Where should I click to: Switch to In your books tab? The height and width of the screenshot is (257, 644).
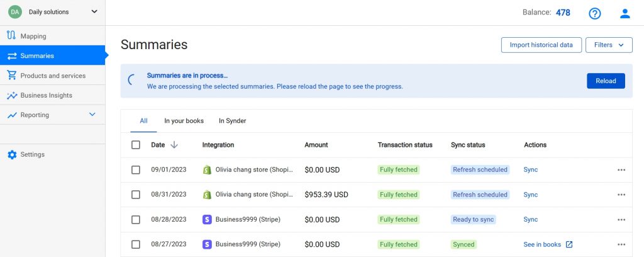(184, 121)
